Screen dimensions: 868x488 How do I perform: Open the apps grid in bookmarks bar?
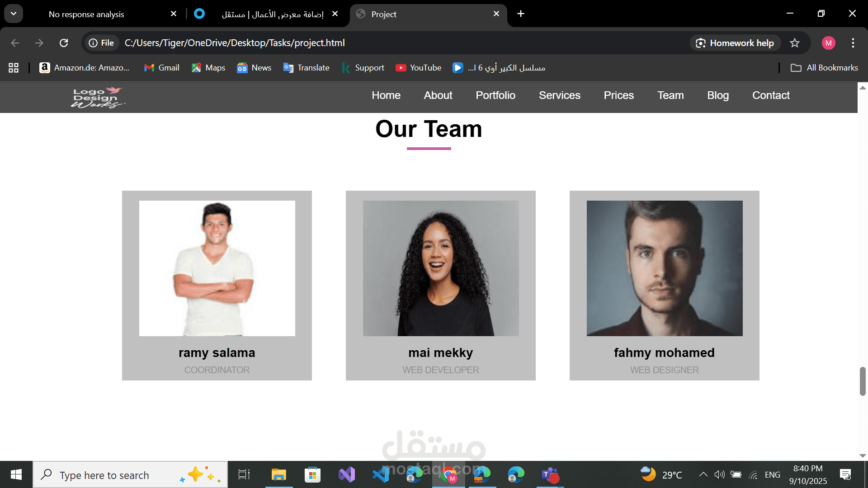tap(14, 68)
